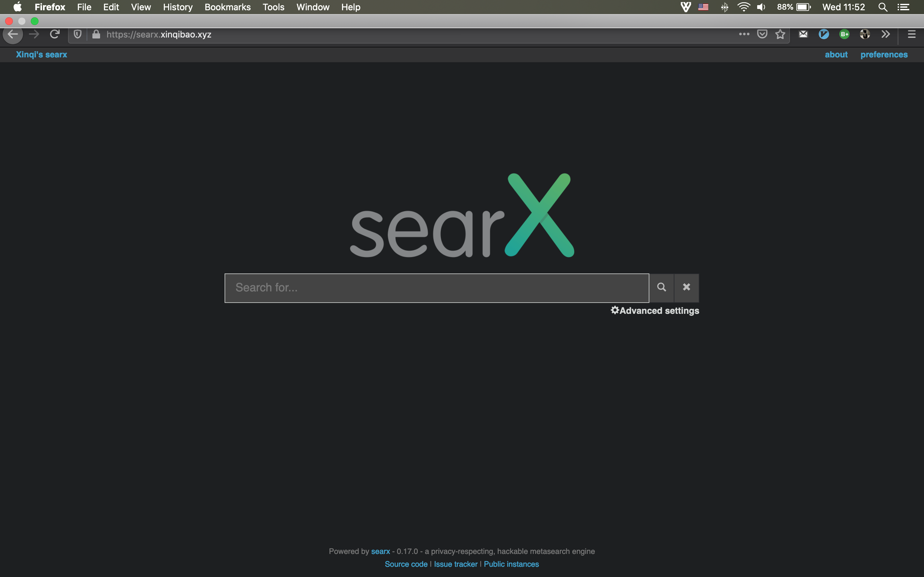This screenshot has width=924, height=577.
Task: Expand Advanced settings under search bar
Action: click(655, 311)
